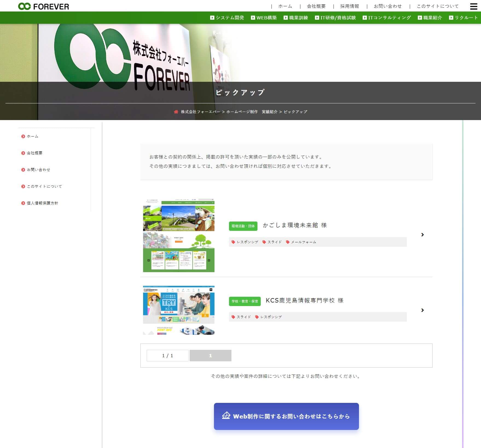Screen dimensions: 481x448
Task: Go to システム開発 in green menu bar
Action: tap(230, 18)
